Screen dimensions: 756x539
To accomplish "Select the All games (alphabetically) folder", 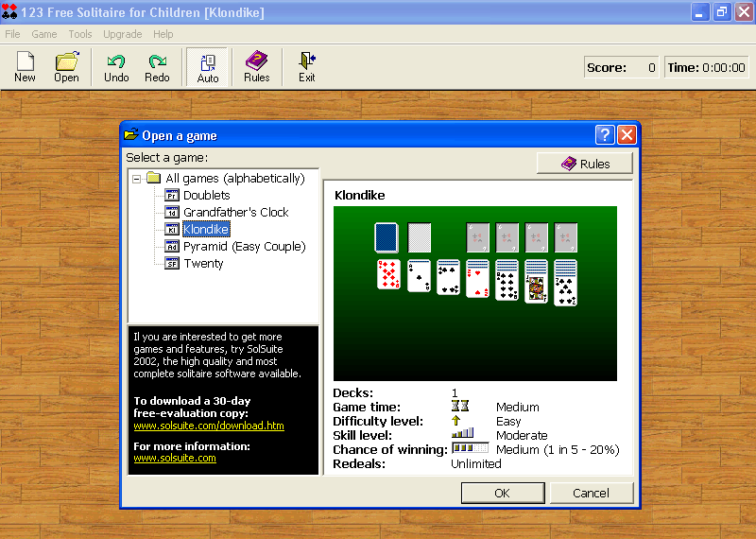I will click(235, 178).
